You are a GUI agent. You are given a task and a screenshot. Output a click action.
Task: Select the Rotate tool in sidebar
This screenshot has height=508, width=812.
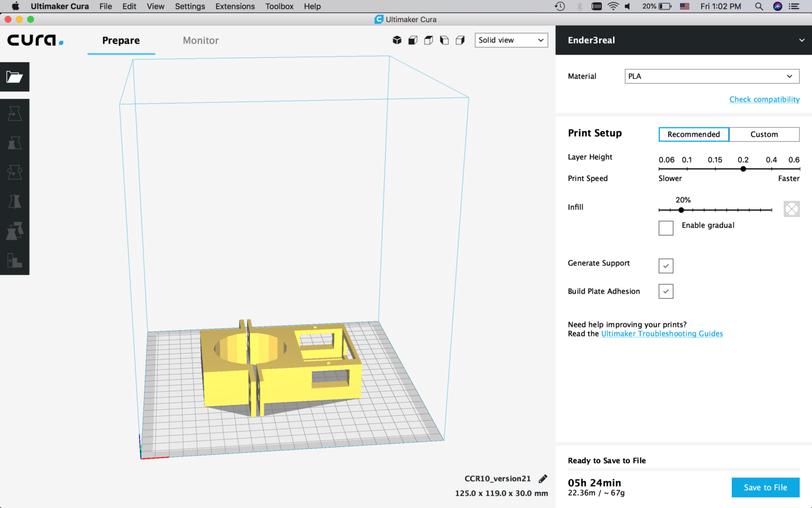pyautogui.click(x=14, y=173)
